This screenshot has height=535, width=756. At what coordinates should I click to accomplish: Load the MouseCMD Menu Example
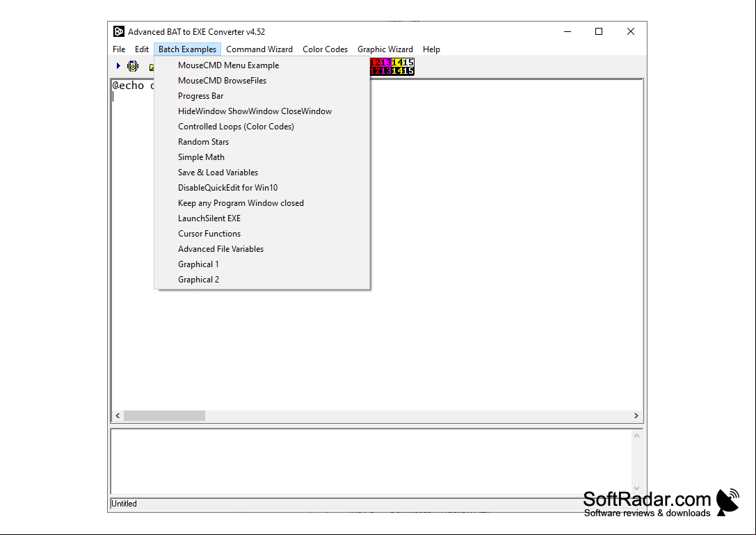click(262, 65)
